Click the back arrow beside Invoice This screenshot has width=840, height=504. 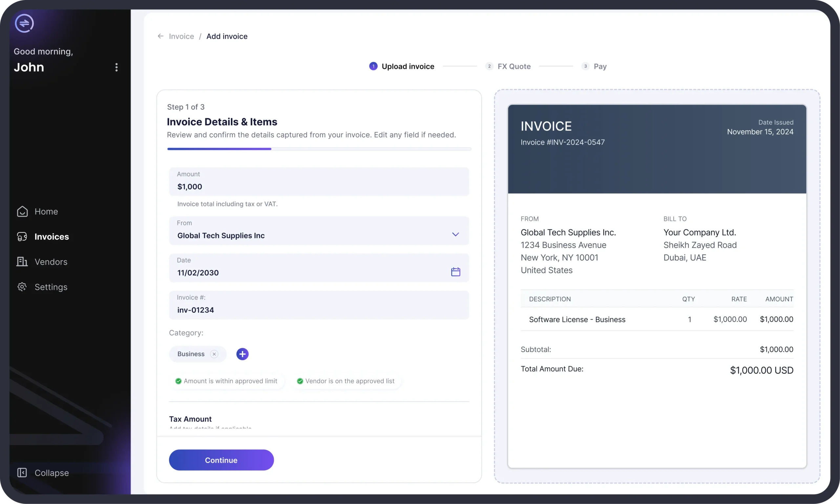(161, 36)
